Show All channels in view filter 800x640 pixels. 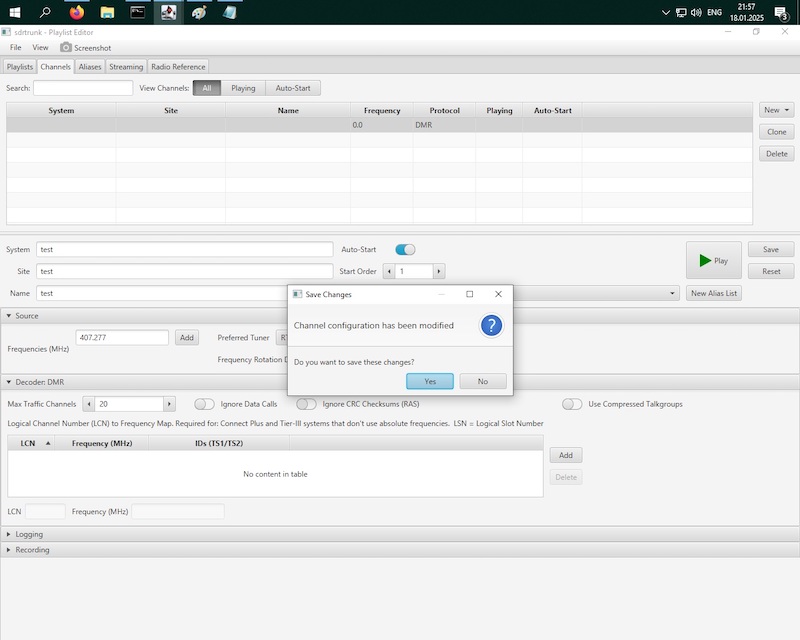coord(207,88)
